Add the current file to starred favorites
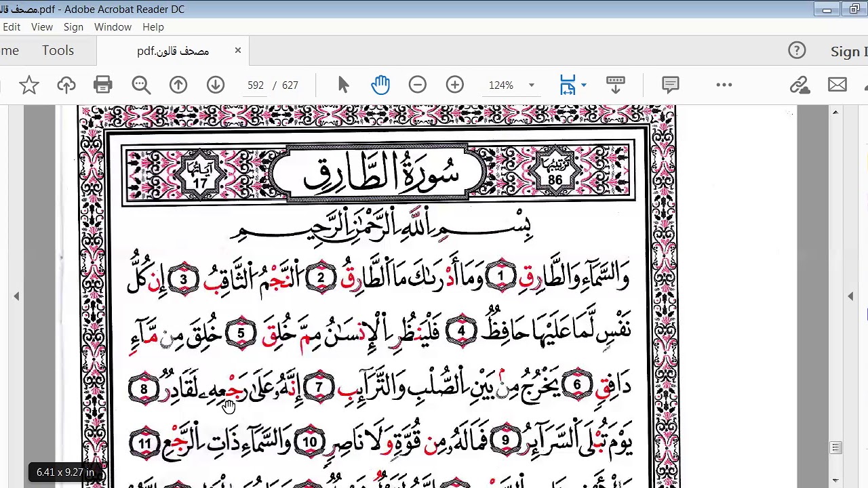The image size is (868, 488). [x=28, y=85]
